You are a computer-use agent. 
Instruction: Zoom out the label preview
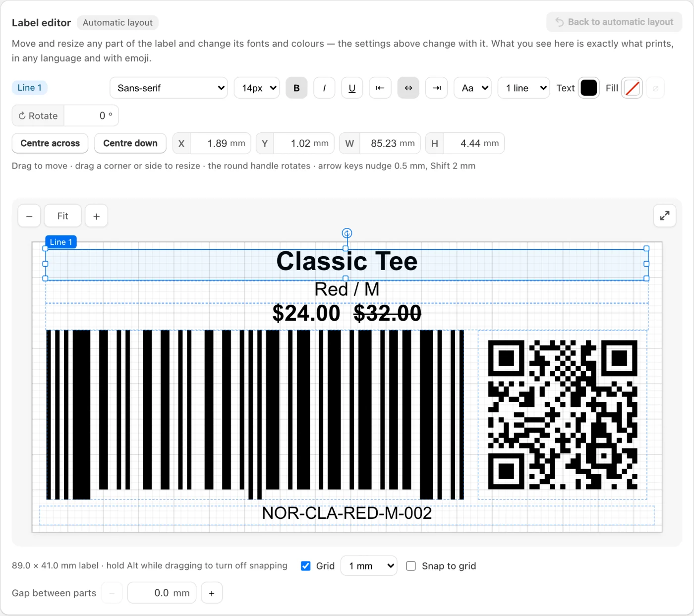(x=29, y=216)
